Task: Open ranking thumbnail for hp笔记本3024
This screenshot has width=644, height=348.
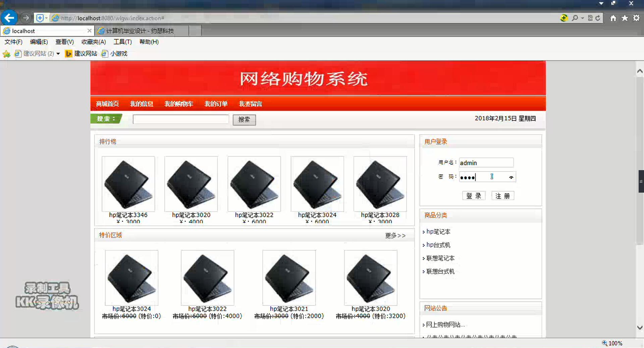Action: 317,184
